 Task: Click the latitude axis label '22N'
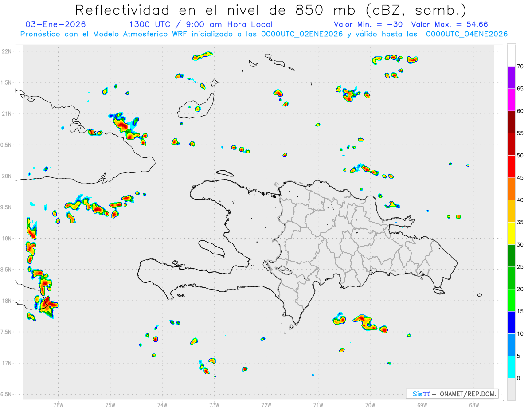[x=8, y=51]
